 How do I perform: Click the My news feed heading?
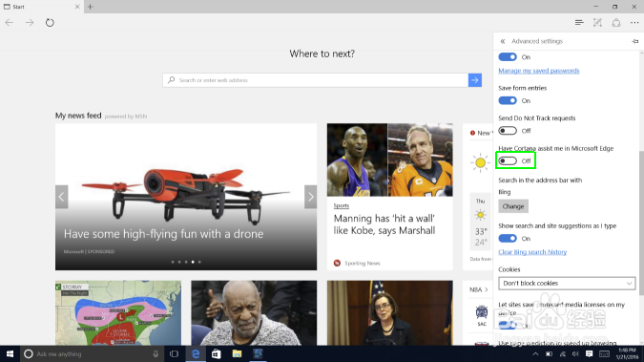click(78, 116)
